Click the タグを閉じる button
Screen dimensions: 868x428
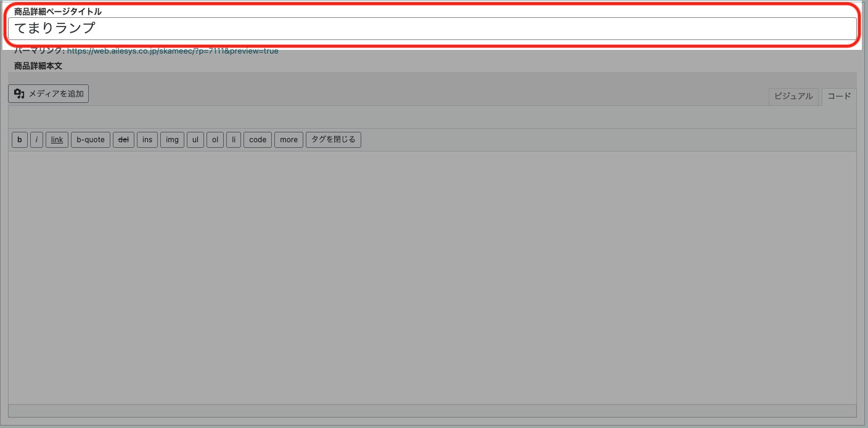point(334,140)
